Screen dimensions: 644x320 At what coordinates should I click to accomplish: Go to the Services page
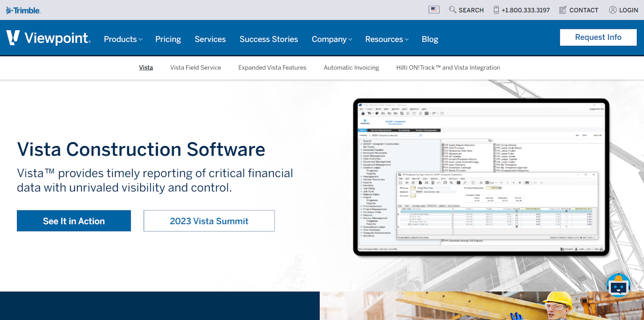[210, 39]
